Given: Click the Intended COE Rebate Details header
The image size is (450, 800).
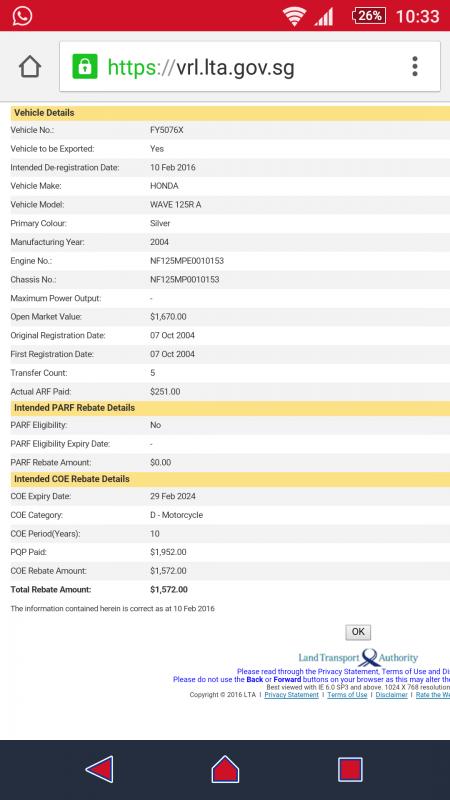Looking at the screenshot, I should coord(230,479).
